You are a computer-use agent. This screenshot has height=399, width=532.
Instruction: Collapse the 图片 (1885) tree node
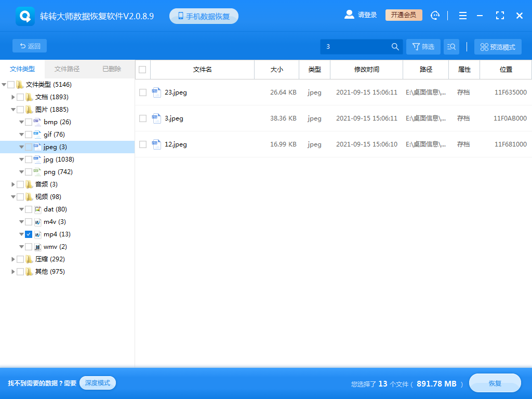(x=12, y=109)
